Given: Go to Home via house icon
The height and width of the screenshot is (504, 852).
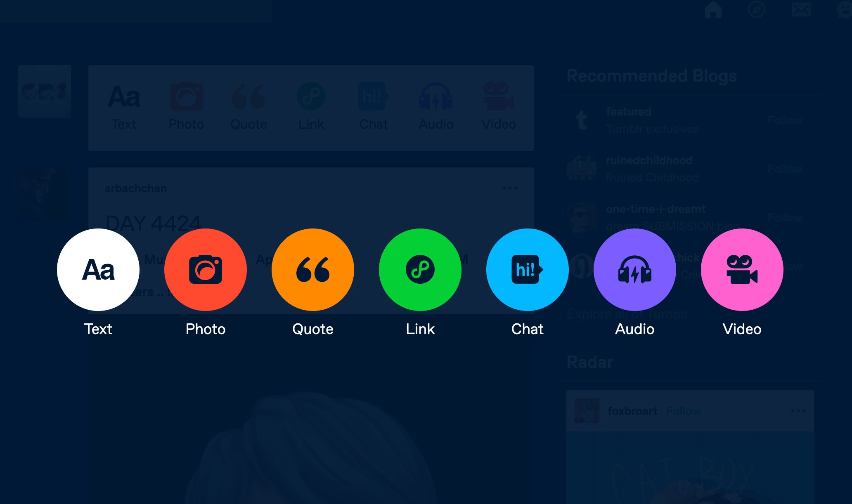Looking at the screenshot, I should [713, 9].
